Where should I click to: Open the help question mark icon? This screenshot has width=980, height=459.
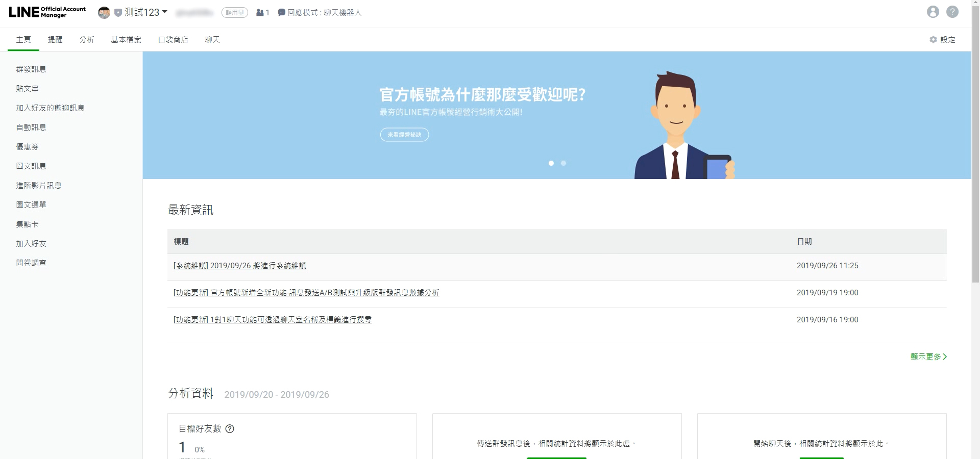952,12
